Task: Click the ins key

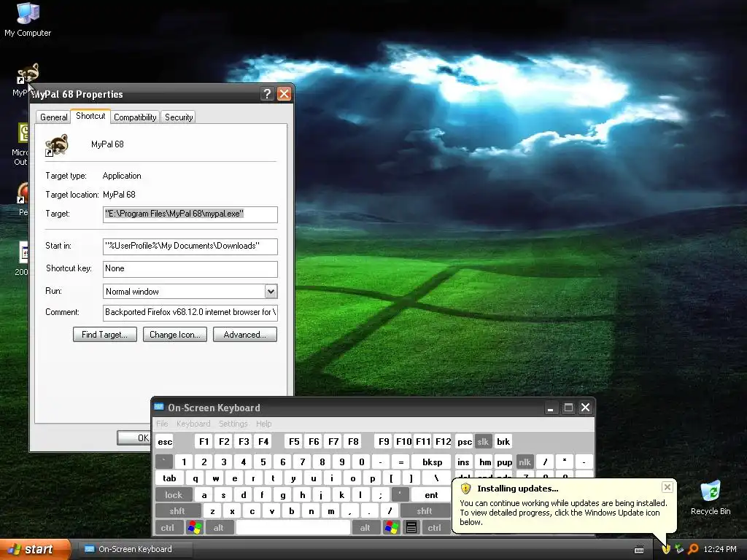Action: pos(463,462)
